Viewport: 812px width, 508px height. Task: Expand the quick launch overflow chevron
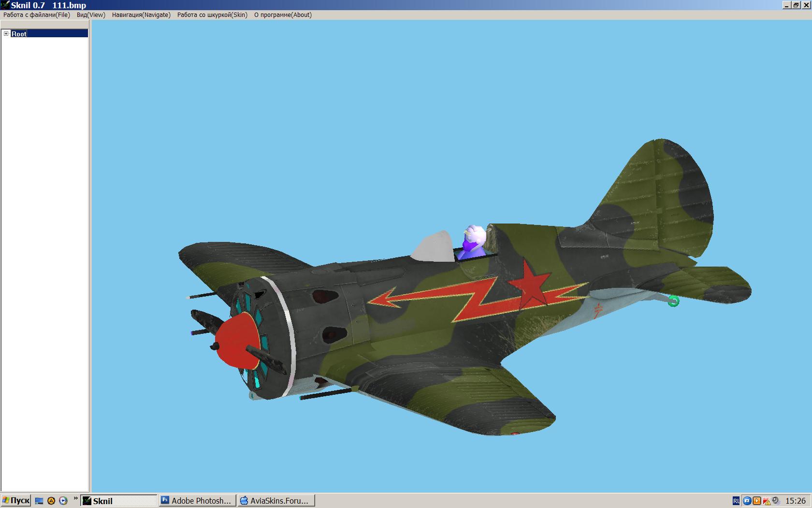tap(75, 499)
